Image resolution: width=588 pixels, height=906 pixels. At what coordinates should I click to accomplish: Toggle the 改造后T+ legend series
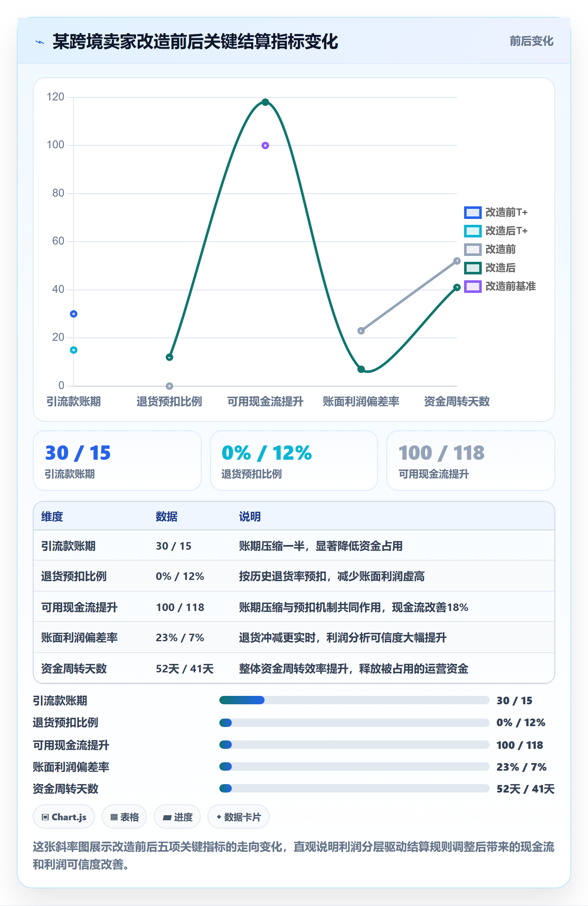coord(496,231)
